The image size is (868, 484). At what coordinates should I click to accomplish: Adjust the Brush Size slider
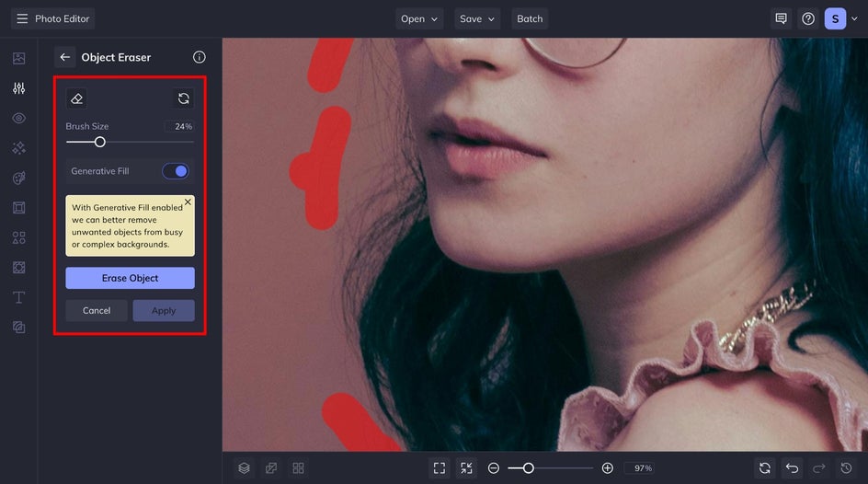[100, 142]
